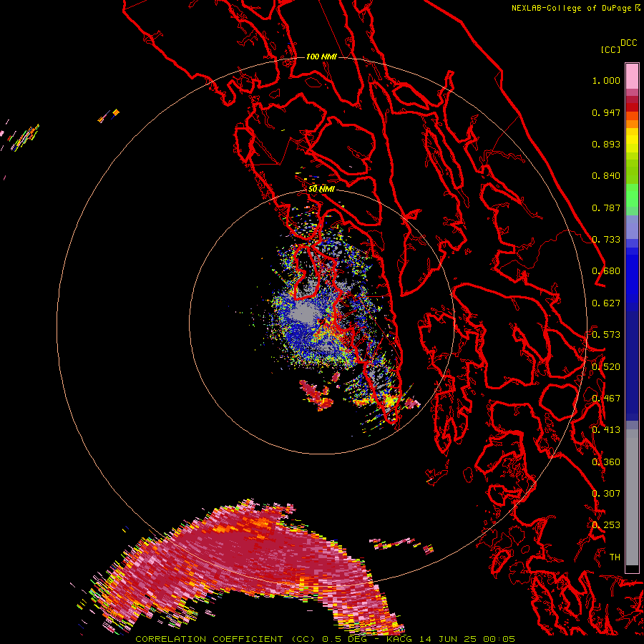
Task: Click the 50 NMI range ring label
Action: point(321,189)
